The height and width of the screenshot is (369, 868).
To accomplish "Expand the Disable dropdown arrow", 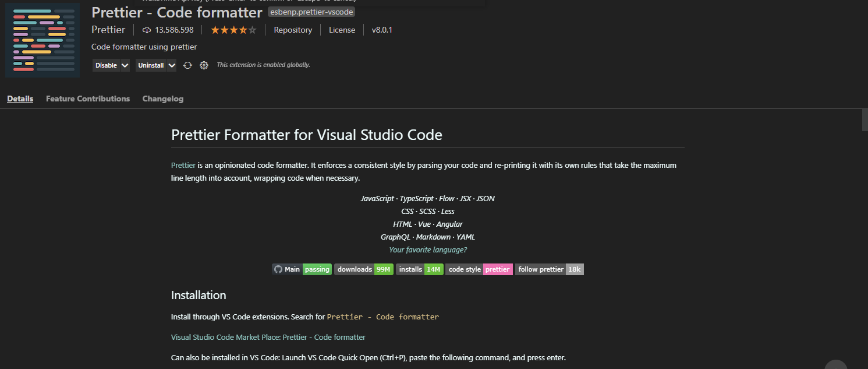I will point(125,65).
